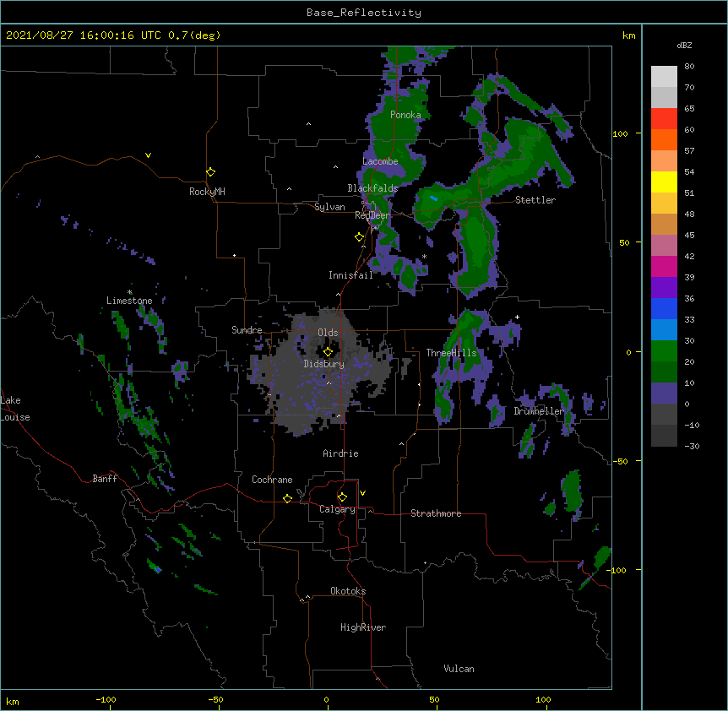This screenshot has width=728, height=711.
Task: Click the light gray 80 dBZ legend swatch
Action: coord(664,77)
